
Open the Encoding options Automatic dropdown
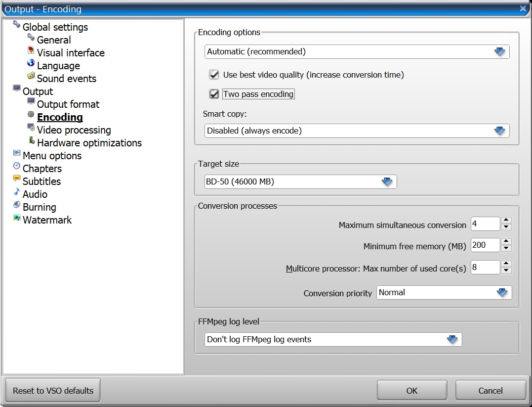pyautogui.click(x=357, y=51)
